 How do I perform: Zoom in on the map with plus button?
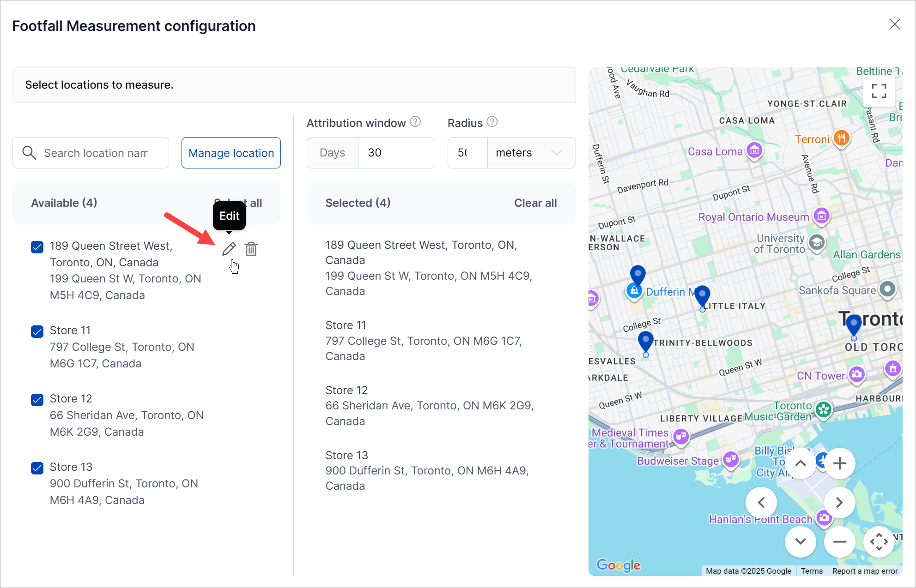pos(839,463)
